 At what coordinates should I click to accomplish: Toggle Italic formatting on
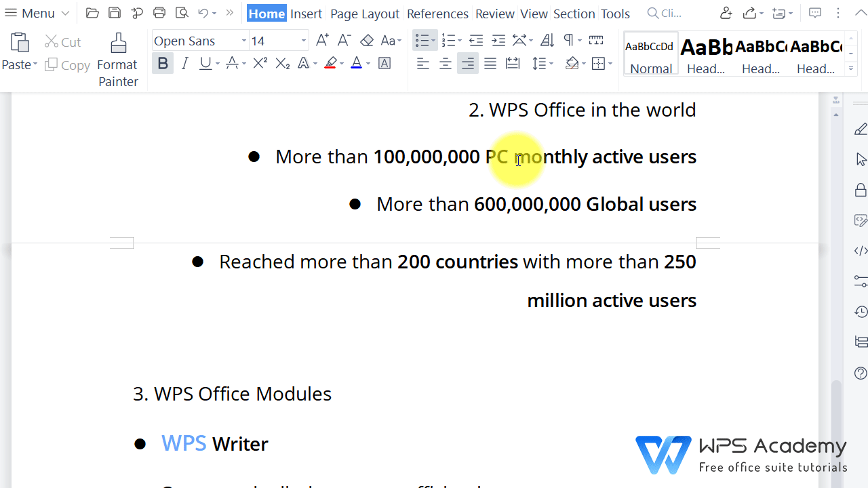pos(184,63)
